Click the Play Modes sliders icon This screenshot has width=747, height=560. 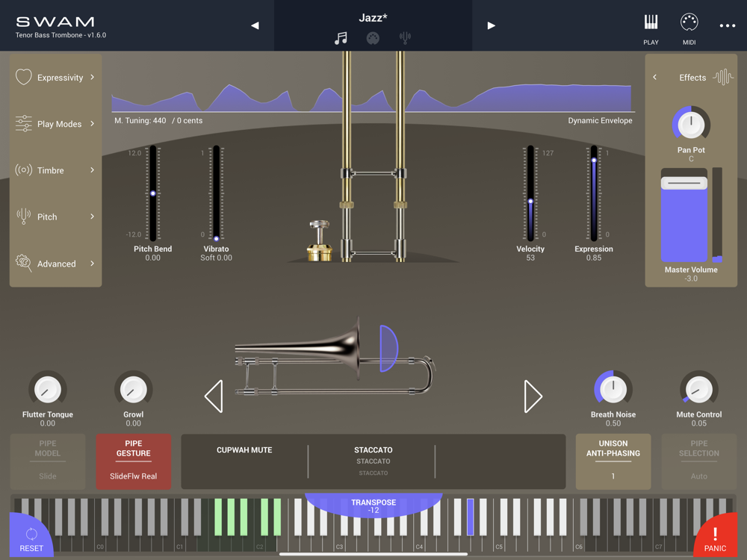point(23,124)
